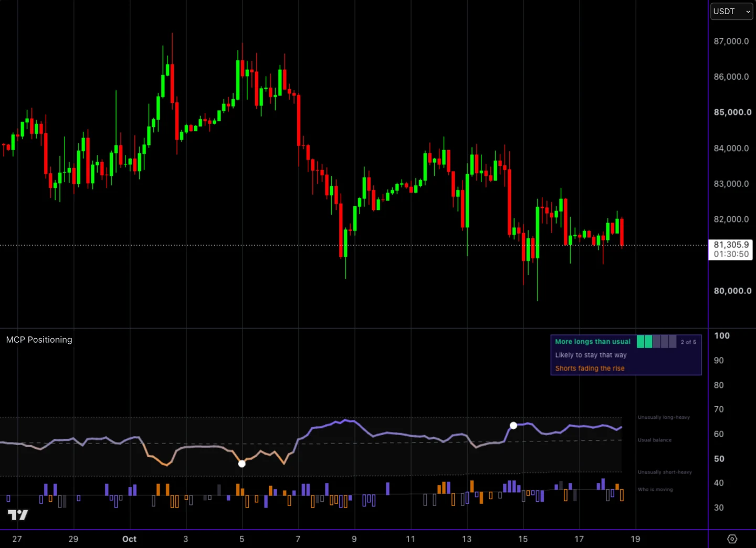Click the 'Usual balance' line label
Image resolution: width=756 pixels, height=548 pixels.
[655, 440]
